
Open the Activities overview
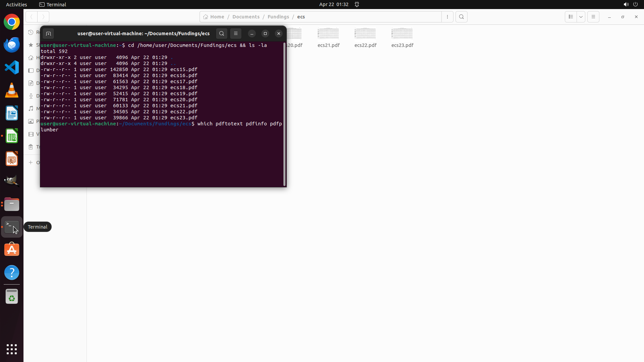coord(16,4)
